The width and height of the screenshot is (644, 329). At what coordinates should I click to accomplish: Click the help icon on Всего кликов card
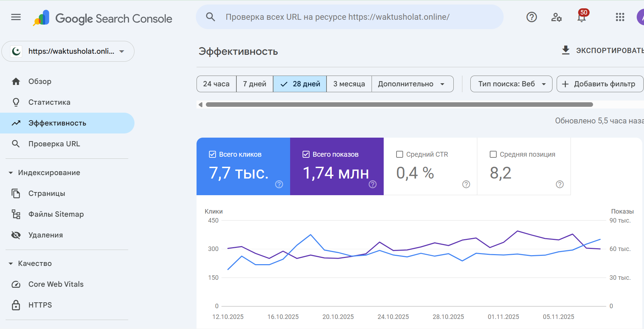[x=279, y=184]
